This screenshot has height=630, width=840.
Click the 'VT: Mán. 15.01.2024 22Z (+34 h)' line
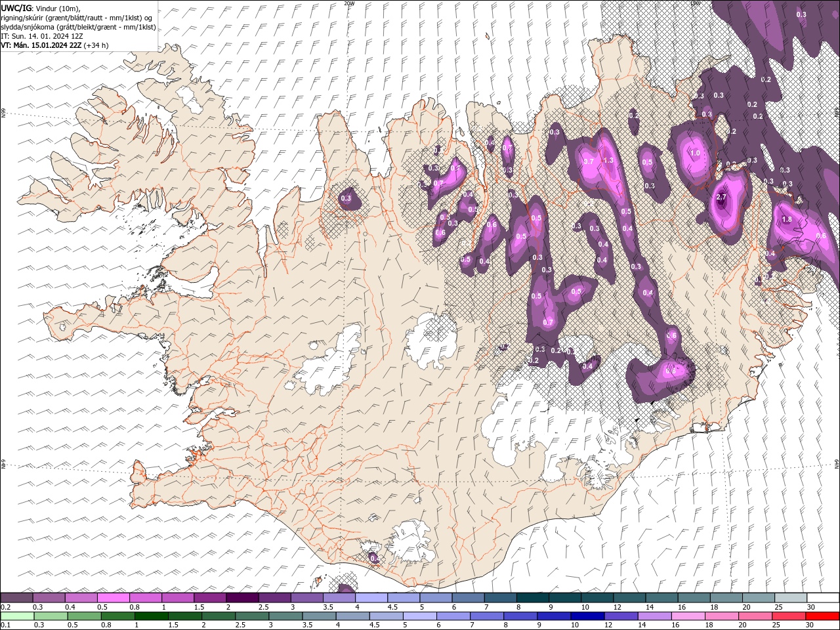point(55,45)
